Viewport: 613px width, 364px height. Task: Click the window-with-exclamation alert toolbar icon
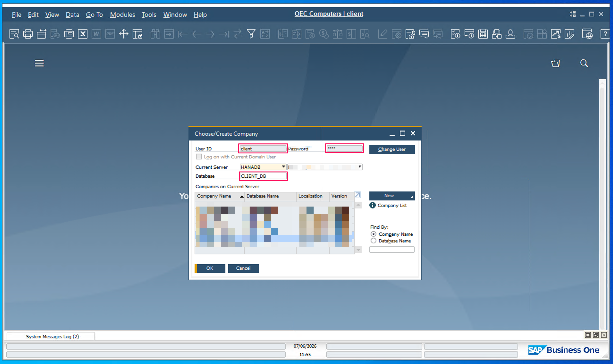[x=469, y=34]
